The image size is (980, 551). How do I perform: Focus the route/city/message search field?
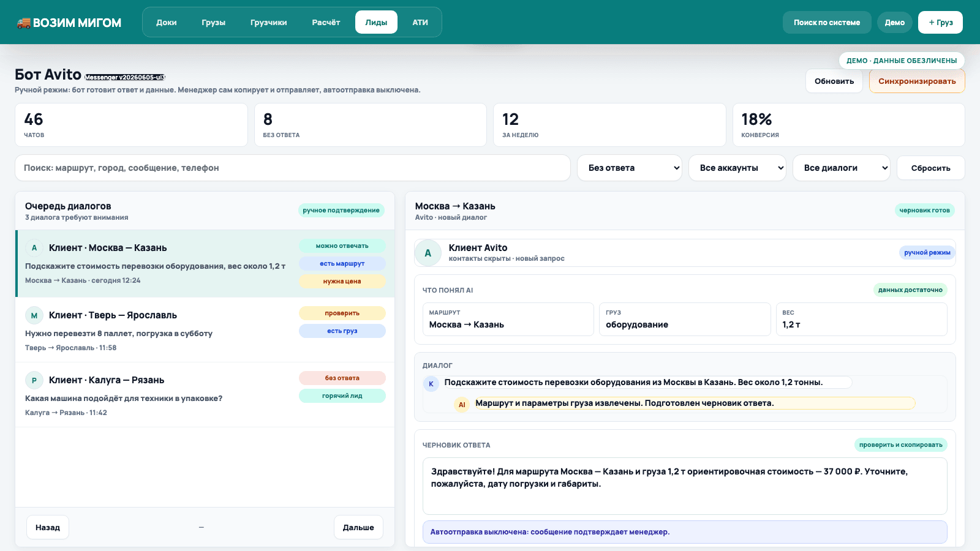(x=293, y=168)
